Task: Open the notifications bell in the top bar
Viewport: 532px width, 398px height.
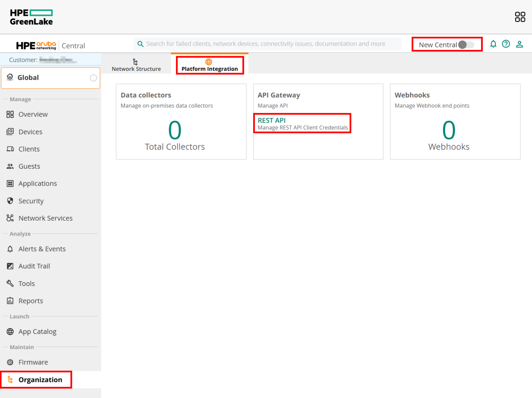Action: click(x=493, y=44)
